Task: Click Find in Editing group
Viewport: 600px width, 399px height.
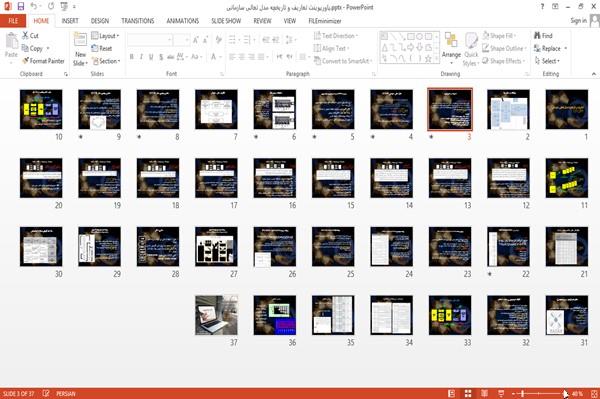Action: (x=543, y=36)
